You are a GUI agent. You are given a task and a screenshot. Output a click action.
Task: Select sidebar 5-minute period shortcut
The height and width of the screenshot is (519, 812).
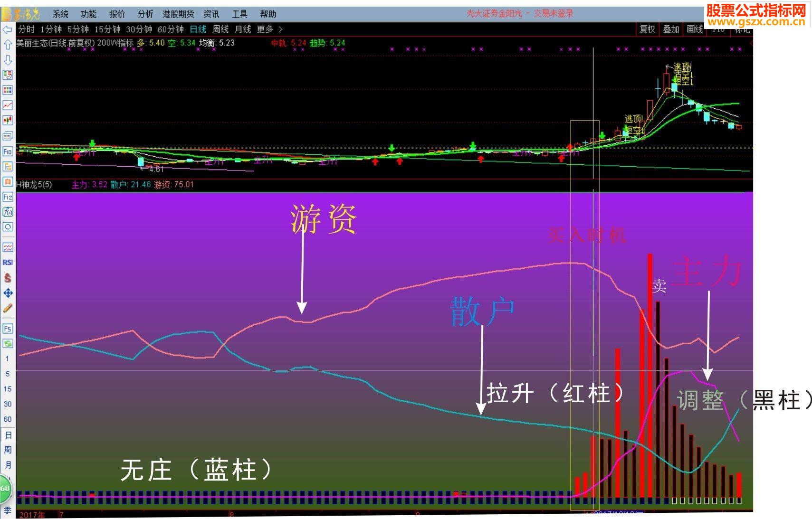pyautogui.click(x=7, y=374)
